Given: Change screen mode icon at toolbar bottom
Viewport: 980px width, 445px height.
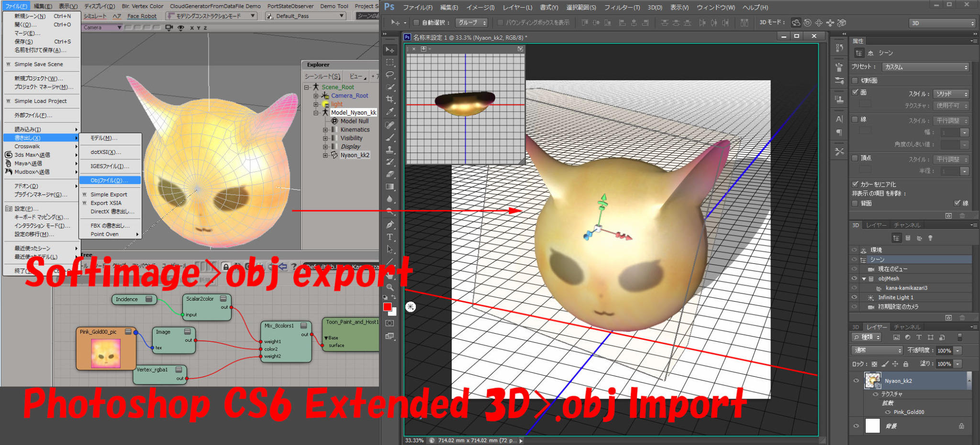Looking at the screenshot, I should point(390,336).
